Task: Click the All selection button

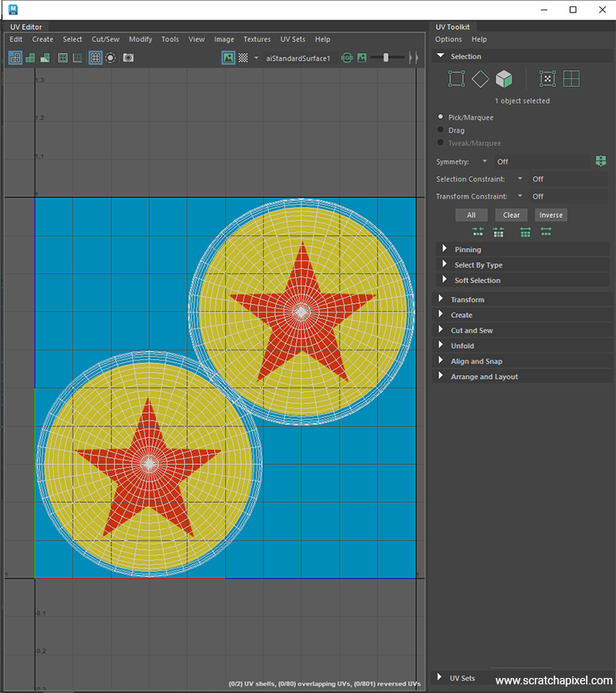Action: tap(471, 215)
